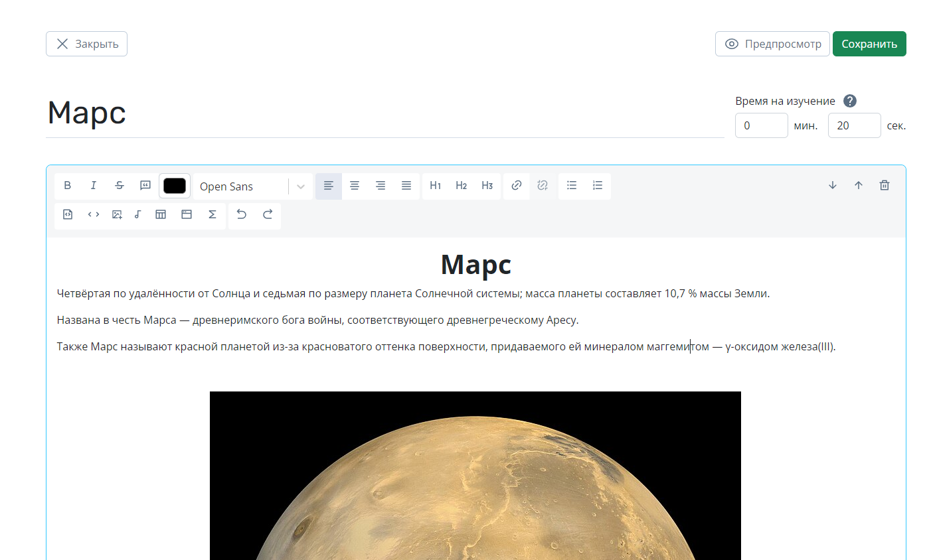Remove link with the unlink icon
931x560 pixels.
[543, 186]
